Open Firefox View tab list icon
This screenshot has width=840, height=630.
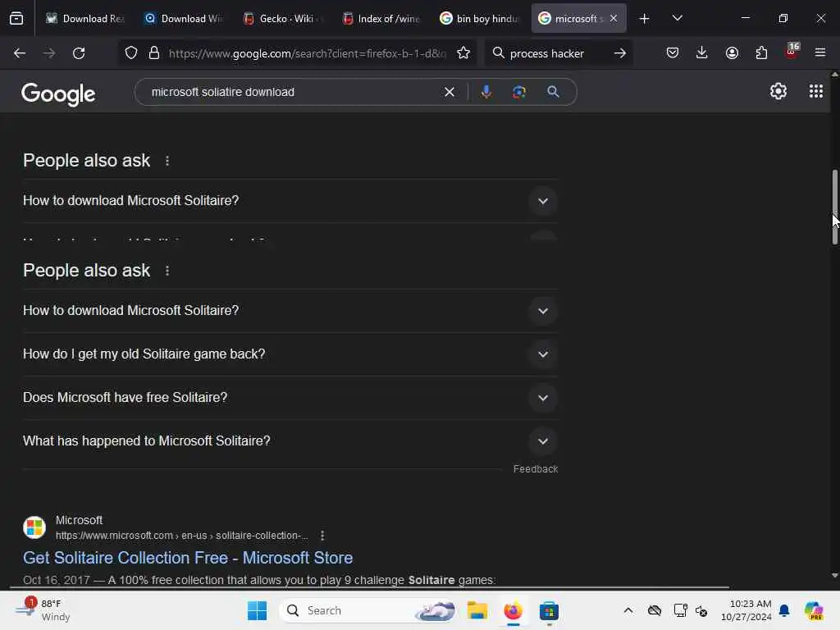point(16,19)
